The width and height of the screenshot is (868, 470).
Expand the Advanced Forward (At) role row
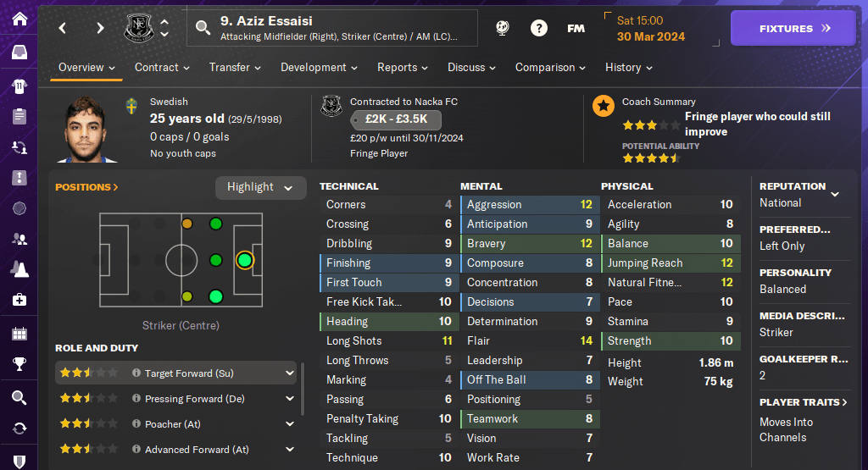click(x=290, y=450)
